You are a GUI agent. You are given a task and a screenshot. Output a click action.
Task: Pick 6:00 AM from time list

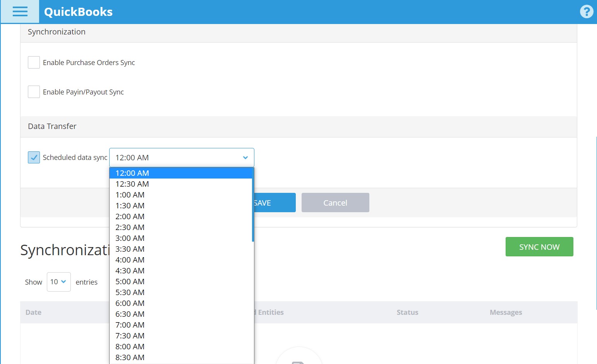pyautogui.click(x=181, y=303)
